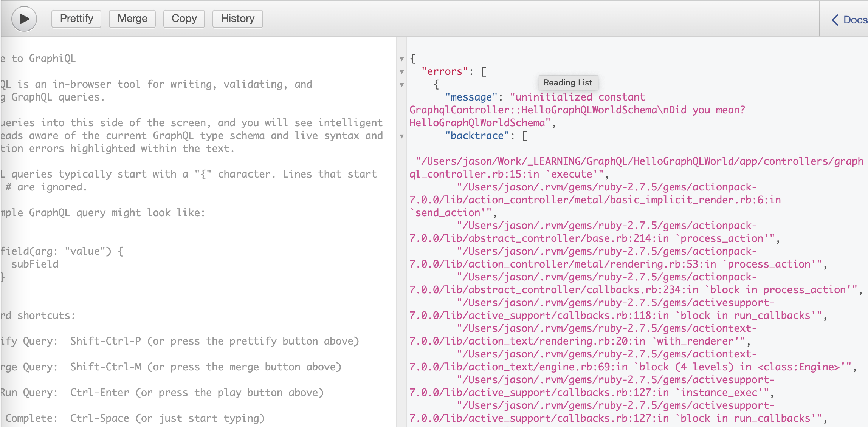Viewport: 868px width, 427px height.
Task: Collapse the root object fold arrow
Action: (x=401, y=59)
